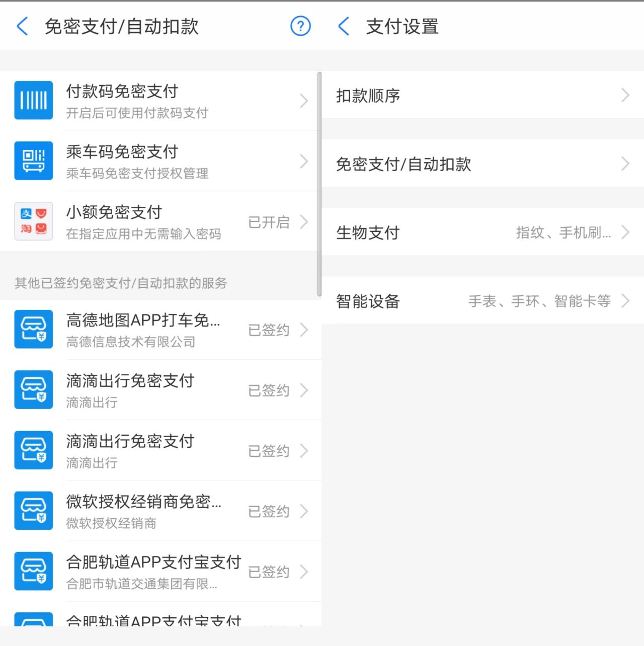Image resolution: width=644 pixels, height=646 pixels.
Task: Expand the 乘车码免密支付 row chevron
Action: (x=304, y=161)
